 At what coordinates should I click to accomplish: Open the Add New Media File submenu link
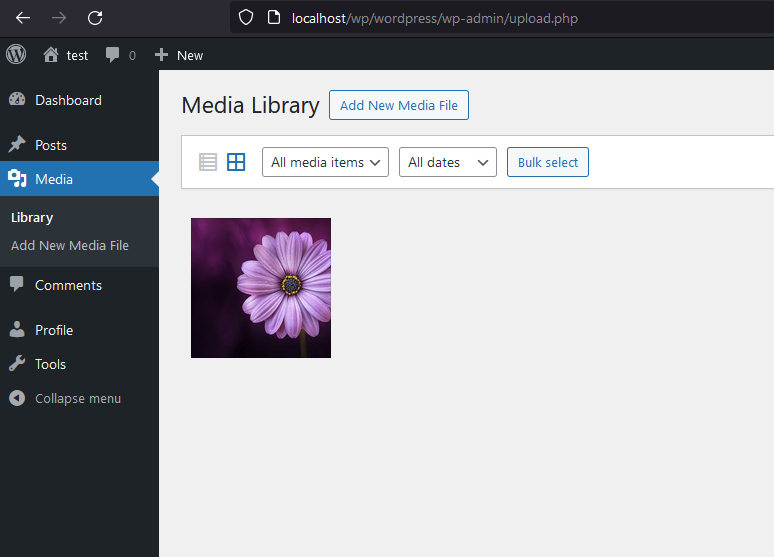70,245
